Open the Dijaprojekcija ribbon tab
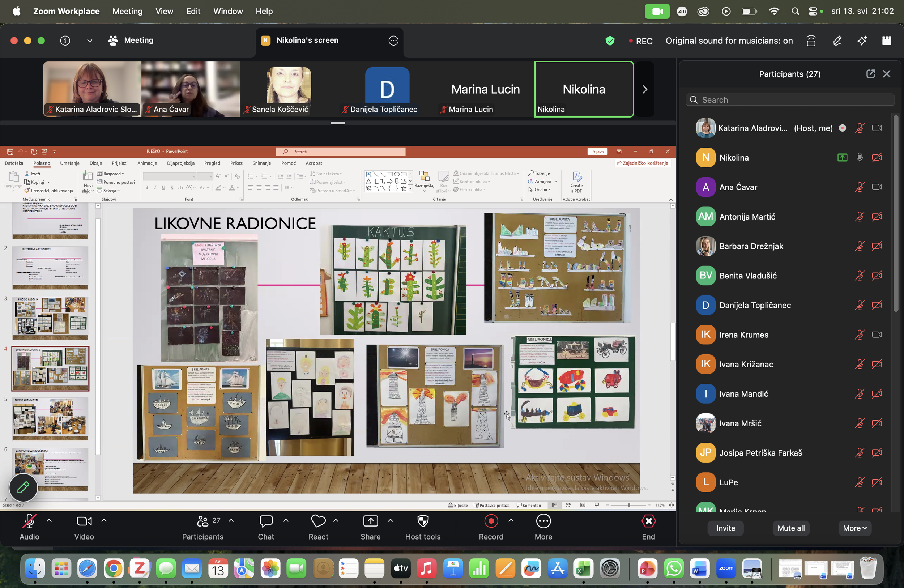 tap(181, 163)
